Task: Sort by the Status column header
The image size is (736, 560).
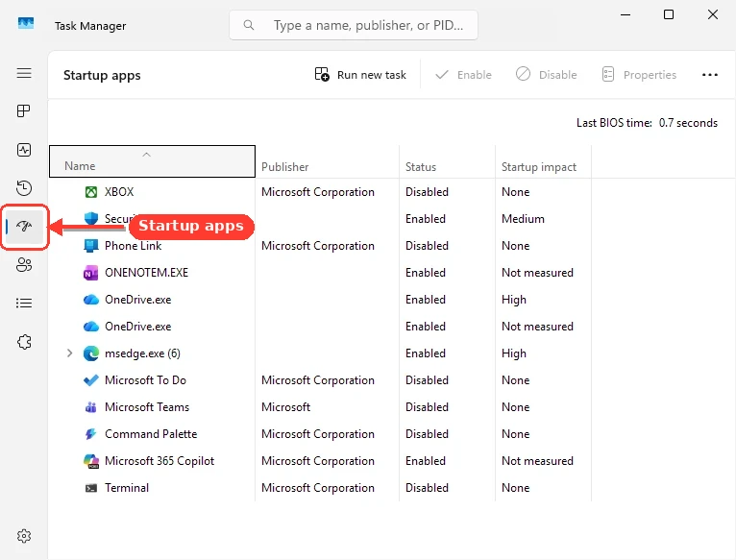Action: (448, 161)
